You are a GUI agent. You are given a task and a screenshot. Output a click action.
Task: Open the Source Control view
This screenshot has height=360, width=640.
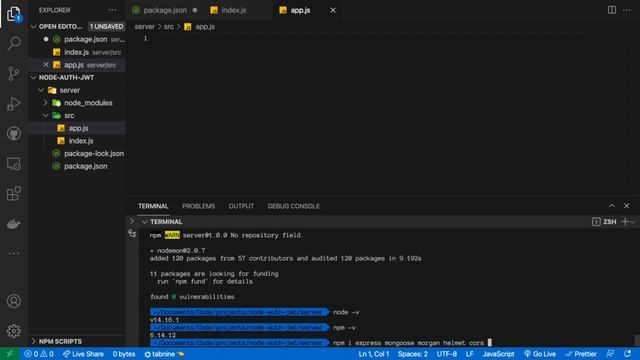(x=14, y=73)
